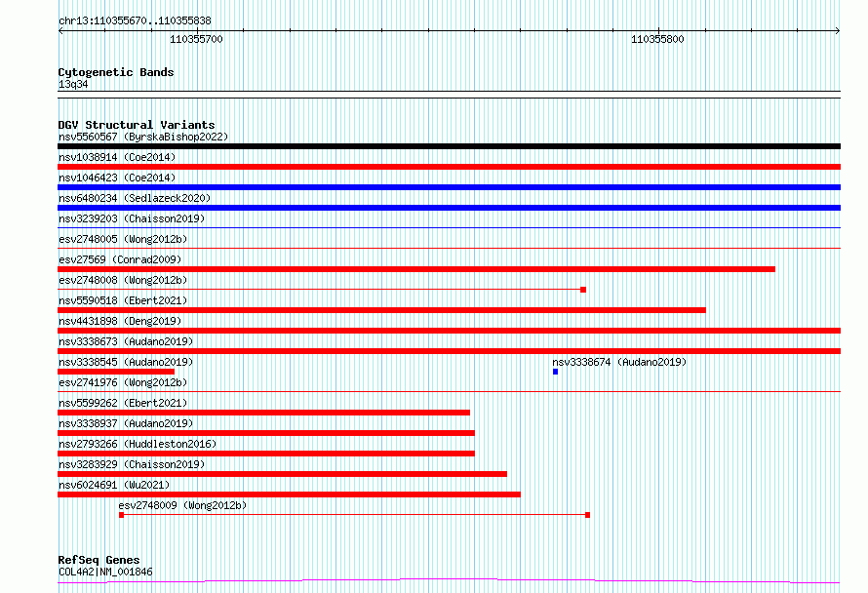
Task: Click the left red end block of esv2748009
Action: (x=121, y=515)
